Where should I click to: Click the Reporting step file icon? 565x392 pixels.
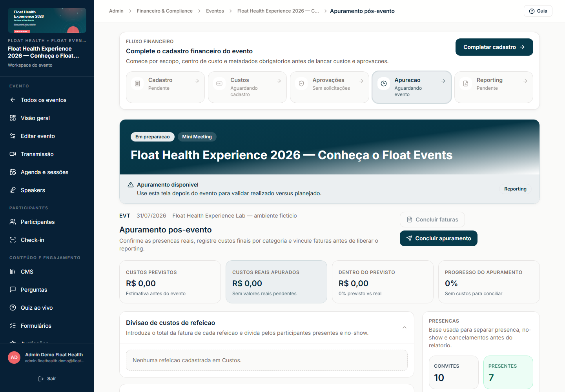466,83
